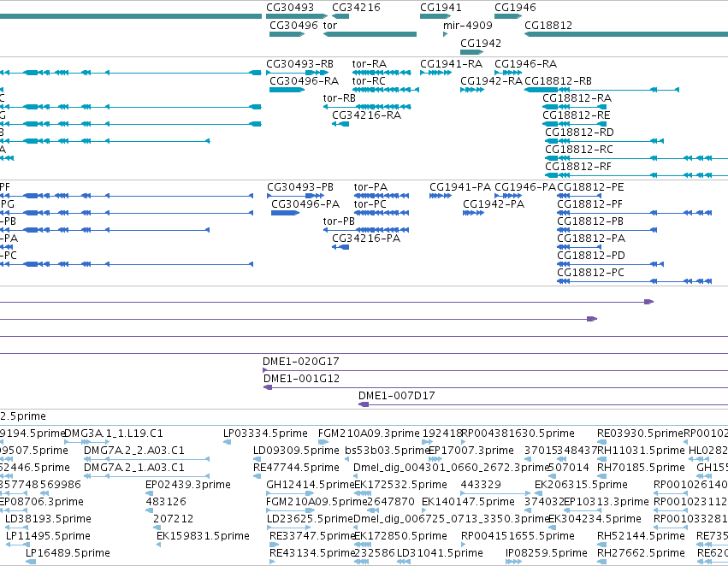728x566 pixels.
Task: Click the LP03334.5prime EST
Action: [227, 442]
